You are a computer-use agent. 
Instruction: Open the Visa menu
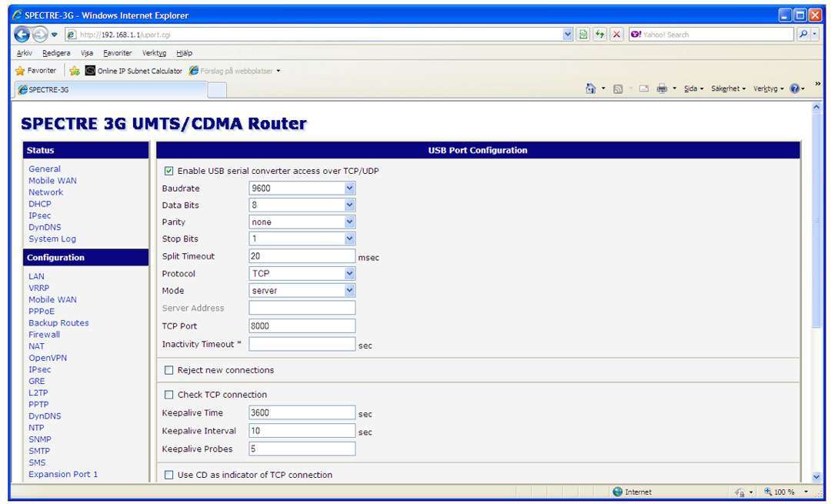[87, 53]
